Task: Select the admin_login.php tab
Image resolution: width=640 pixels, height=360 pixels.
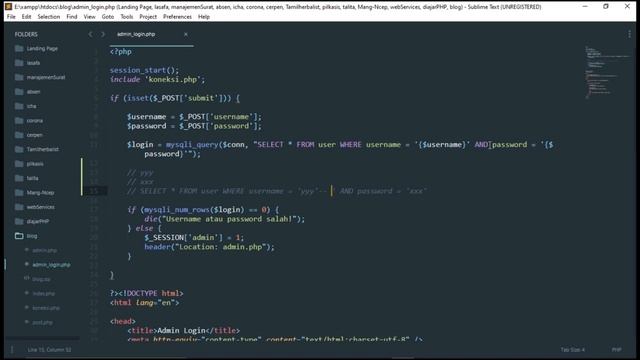Action: (x=136, y=34)
